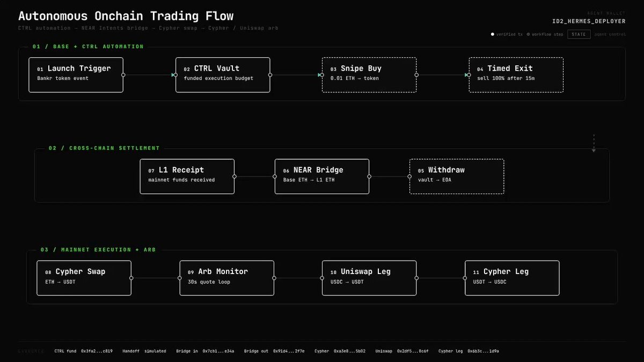Open the Snipe Buy workflow step
Screen dimensions: 644x362
coord(369,75)
